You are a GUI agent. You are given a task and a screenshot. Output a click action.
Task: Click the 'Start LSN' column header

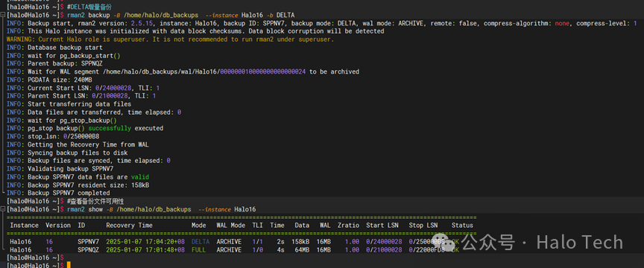[382, 226]
